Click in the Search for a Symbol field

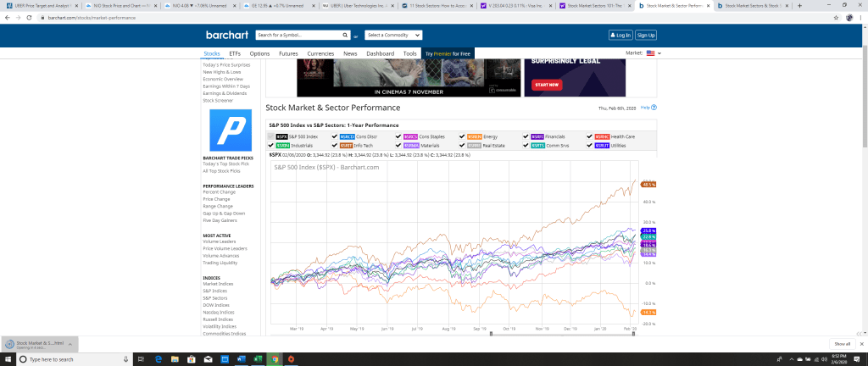297,36
